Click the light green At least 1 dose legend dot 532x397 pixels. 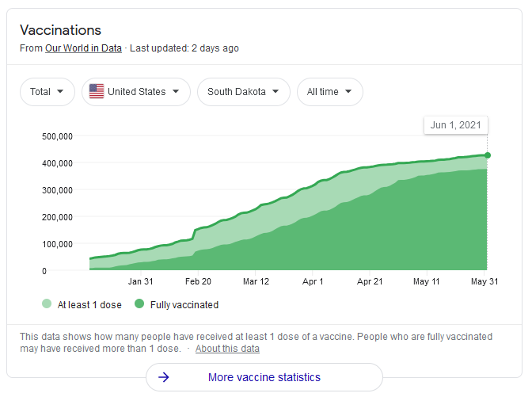click(x=47, y=303)
